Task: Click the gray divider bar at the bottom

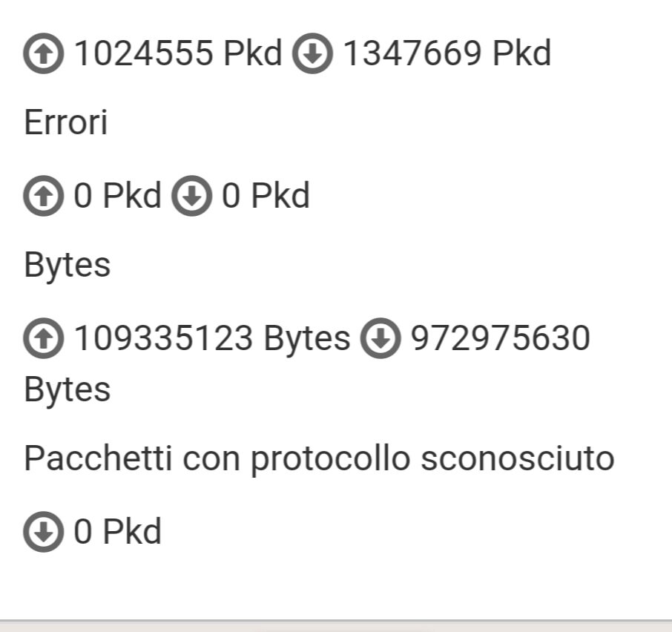Action: [336, 625]
